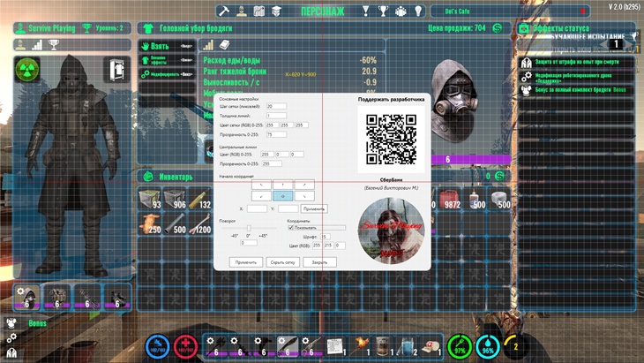Open the character silhouette tab in top bar

tap(242, 11)
